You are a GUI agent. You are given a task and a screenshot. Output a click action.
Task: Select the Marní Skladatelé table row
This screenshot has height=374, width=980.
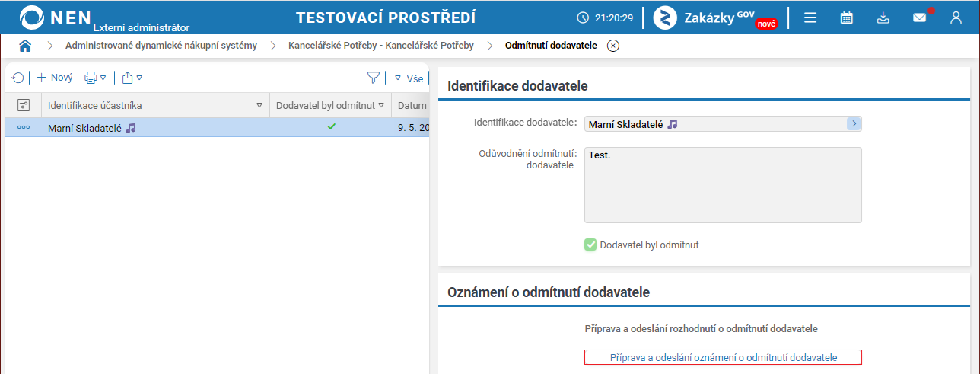[x=218, y=128]
